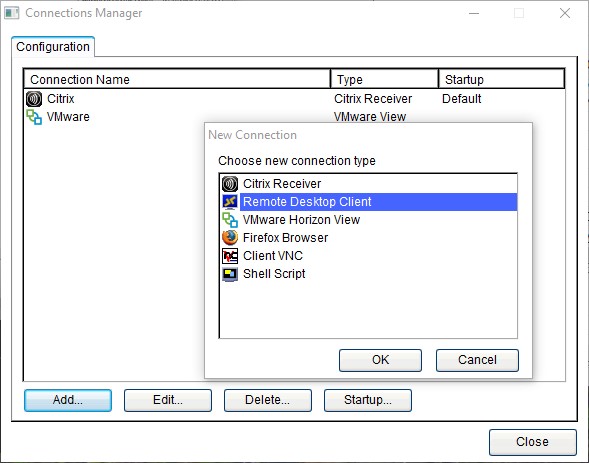Select Remote Desktop Client connection type
The image size is (589, 463).
368,202
